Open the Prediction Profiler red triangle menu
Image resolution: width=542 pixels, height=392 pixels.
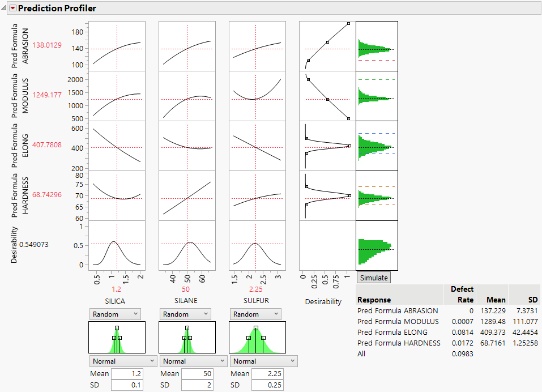point(12,8)
